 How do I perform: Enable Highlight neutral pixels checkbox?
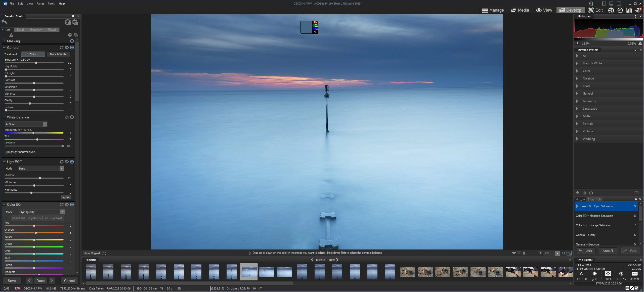pyautogui.click(x=6, y=152)
